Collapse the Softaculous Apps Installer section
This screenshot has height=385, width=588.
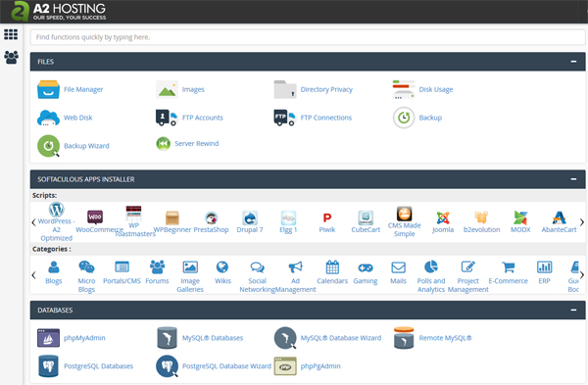point(573,179)
